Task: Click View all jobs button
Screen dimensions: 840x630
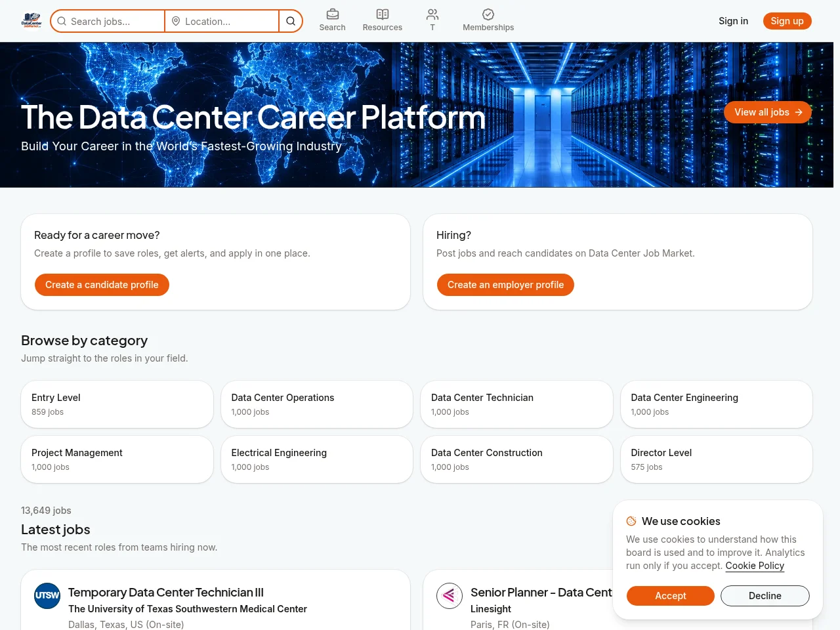Action: (768, 112)
